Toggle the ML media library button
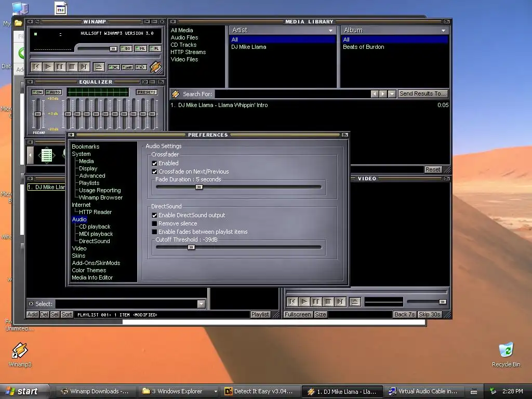 coord(141,48)
